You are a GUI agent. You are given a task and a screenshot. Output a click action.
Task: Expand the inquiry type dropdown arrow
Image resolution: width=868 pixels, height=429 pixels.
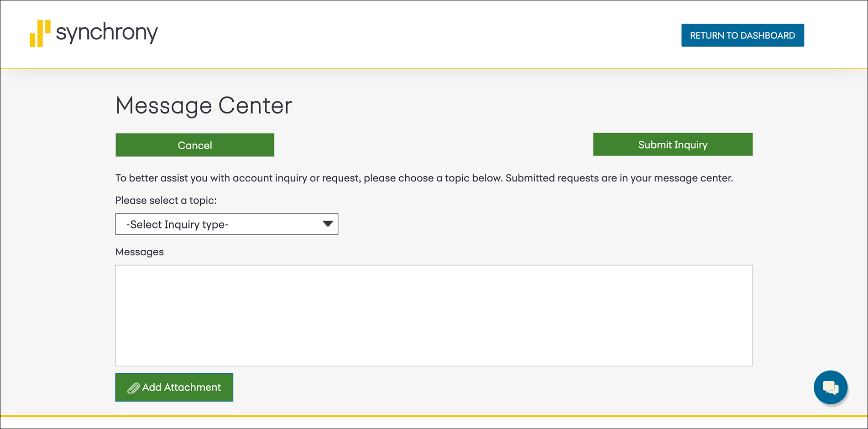(327, 224)
